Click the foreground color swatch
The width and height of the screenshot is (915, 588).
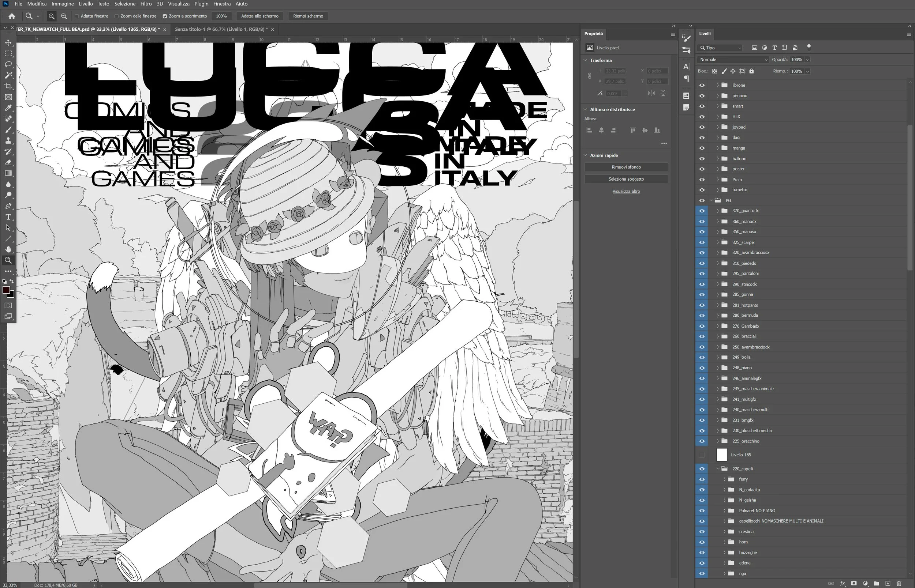pos(6,290)
